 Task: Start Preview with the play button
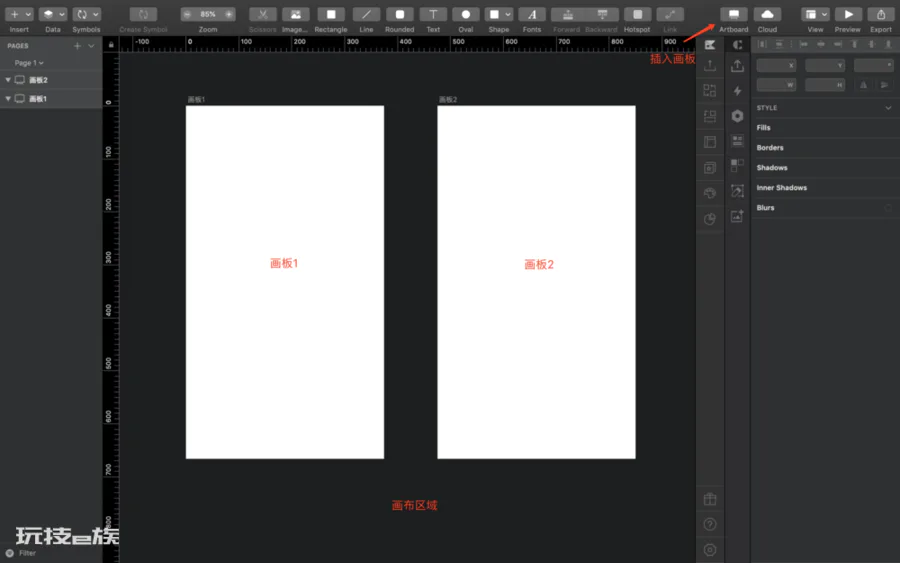click(x=848, y=14)
